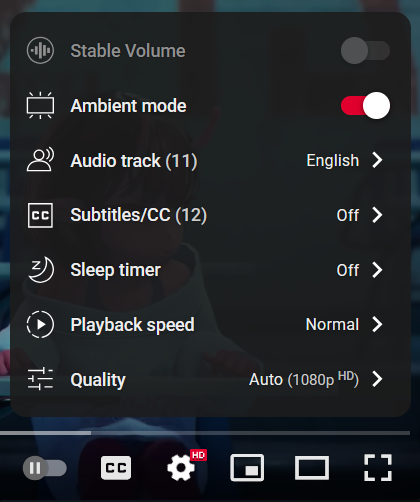Enter fullscreen with the corner brackets icon
The width and height of the screenshot is (420, 502).
click(378, 467)
